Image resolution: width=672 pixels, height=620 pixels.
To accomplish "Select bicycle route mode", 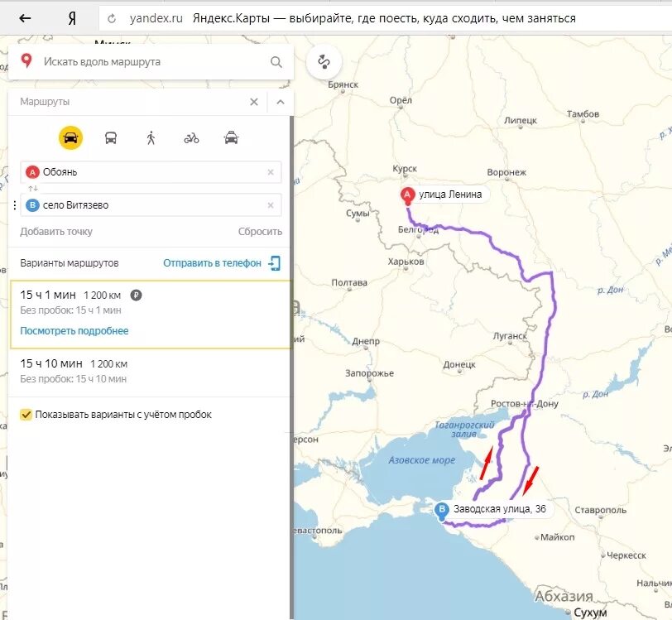I will 191,138.
